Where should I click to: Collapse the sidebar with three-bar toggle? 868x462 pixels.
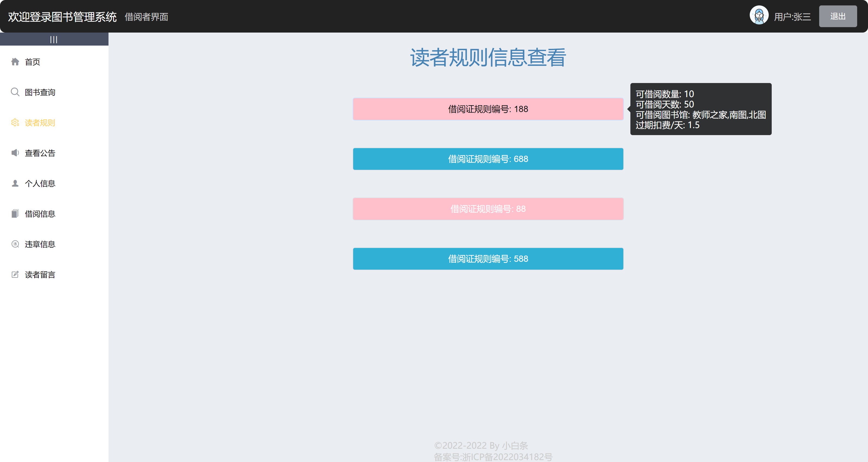point(54,39)
